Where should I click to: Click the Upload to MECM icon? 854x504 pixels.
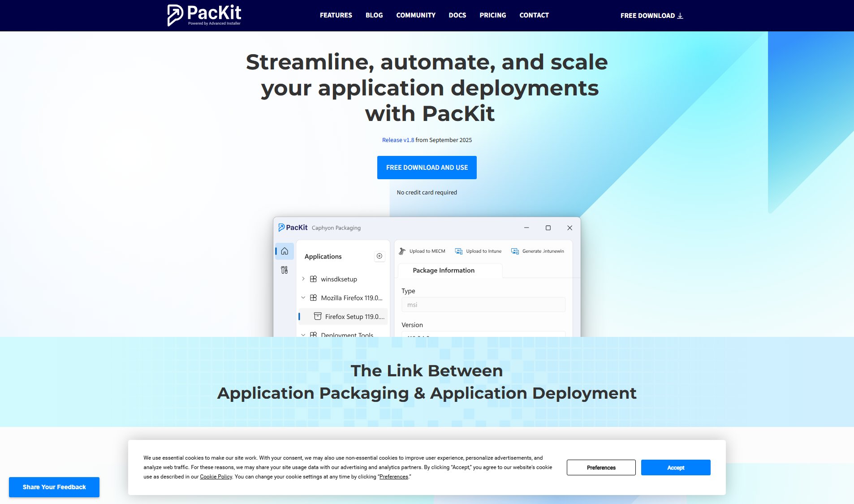coord(402,251)
